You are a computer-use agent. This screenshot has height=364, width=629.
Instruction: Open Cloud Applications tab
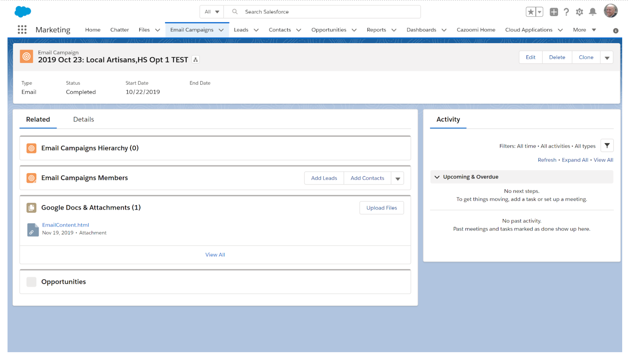pos(529,30)
